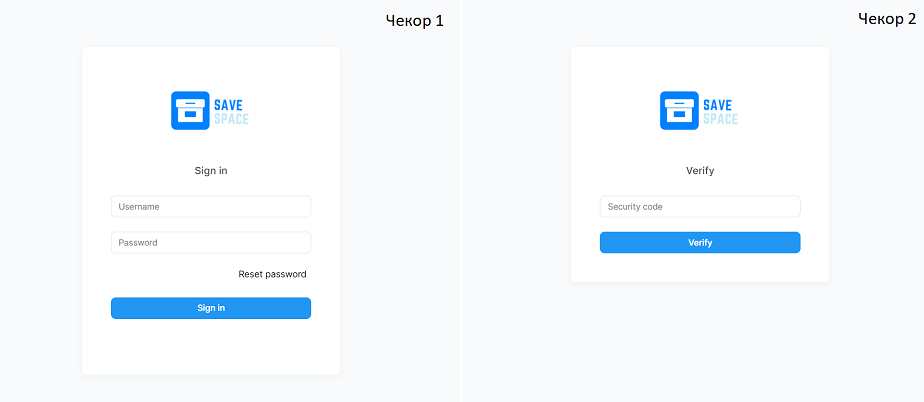Viewport: 924px width, 402px height.
Task: Click the "SAVE" logo word in the Verify card
Action: coord(717,103)
